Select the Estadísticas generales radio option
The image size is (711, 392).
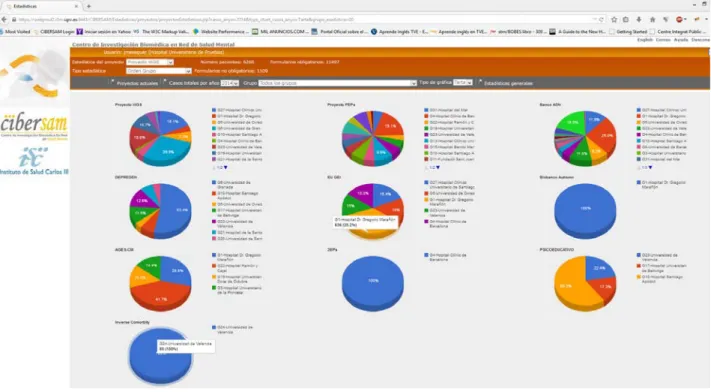480,82
